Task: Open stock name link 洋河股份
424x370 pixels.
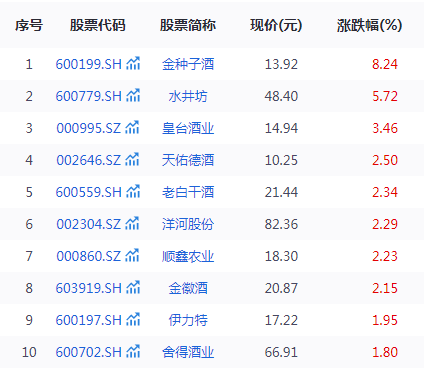Action: [188, 224]
